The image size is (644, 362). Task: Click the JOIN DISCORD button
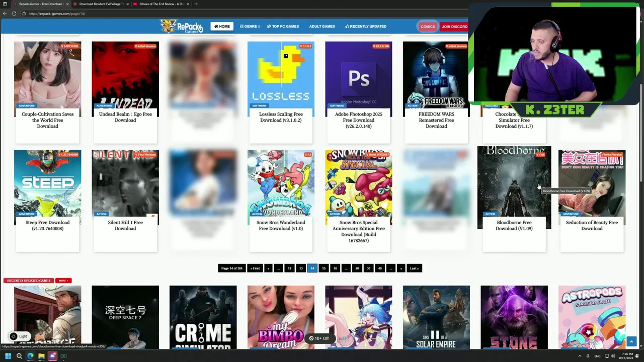pos(454,27)
